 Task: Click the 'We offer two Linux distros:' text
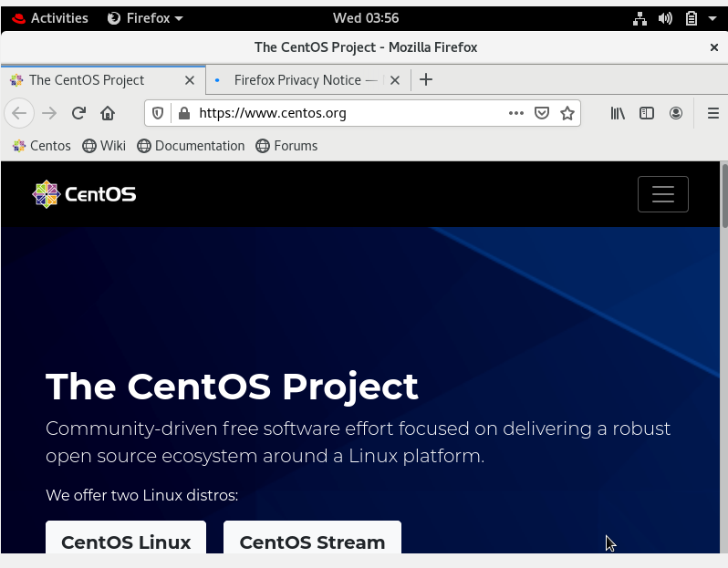click(142, 495)
